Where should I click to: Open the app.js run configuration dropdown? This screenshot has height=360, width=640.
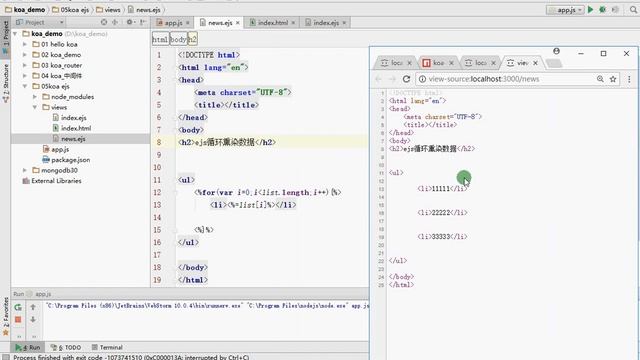point(565,10)
